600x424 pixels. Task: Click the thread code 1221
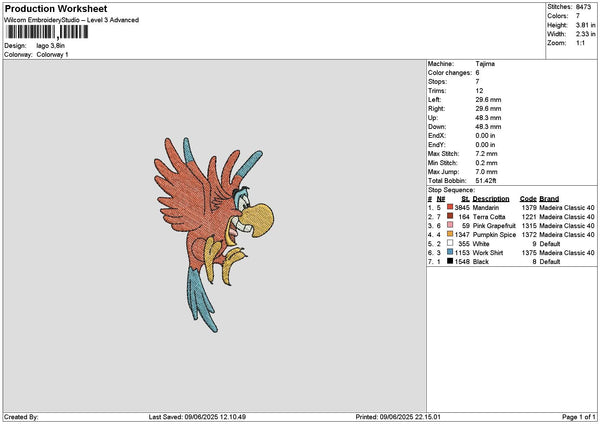529,217
